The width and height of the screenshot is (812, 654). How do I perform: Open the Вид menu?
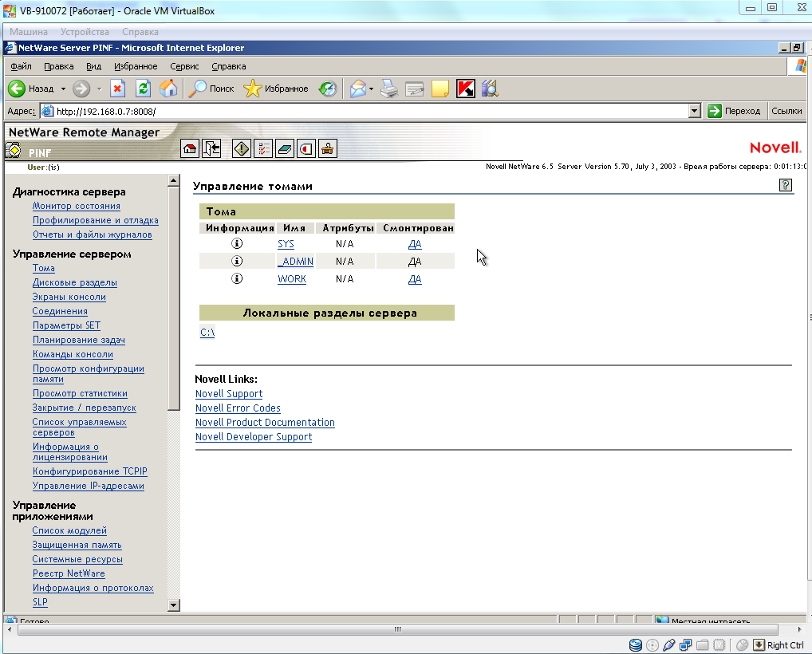(x=94, y=66)
